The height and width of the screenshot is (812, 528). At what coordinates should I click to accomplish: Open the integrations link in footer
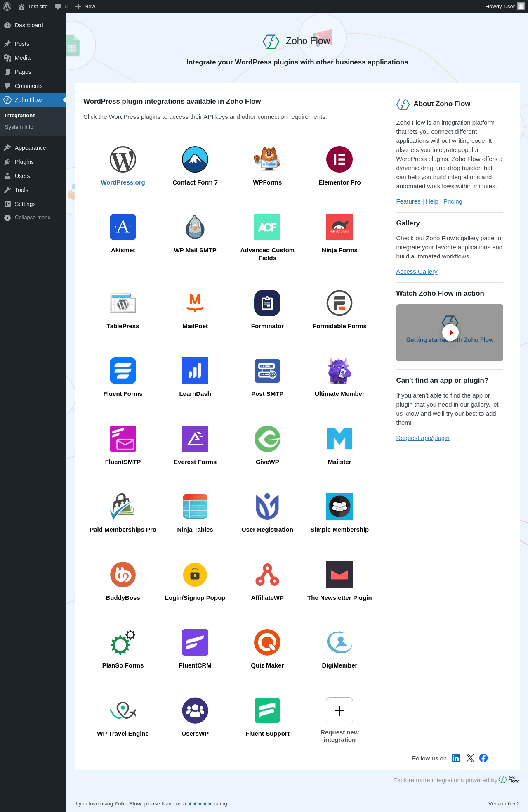448,780
